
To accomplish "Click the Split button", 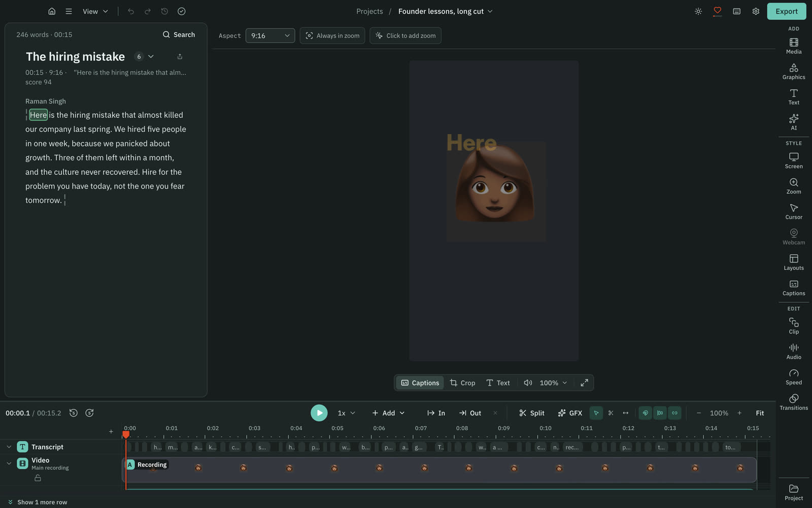I will click(x=531, y=413).
